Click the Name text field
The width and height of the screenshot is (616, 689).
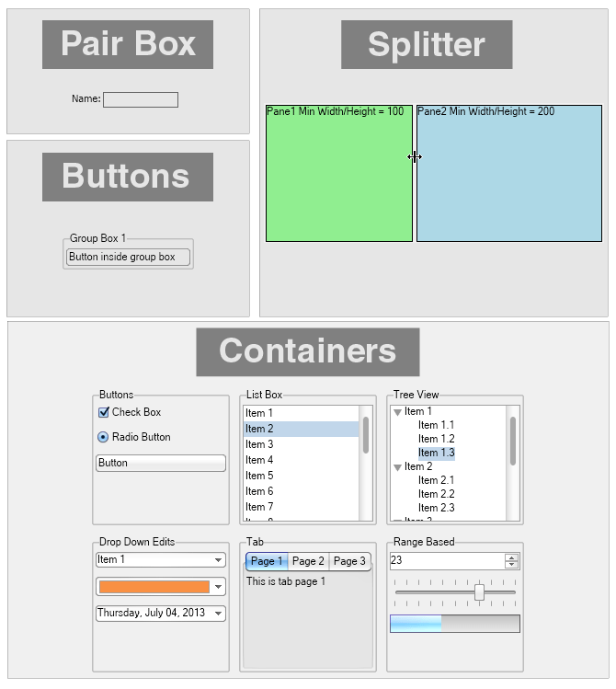coord(140,99)
